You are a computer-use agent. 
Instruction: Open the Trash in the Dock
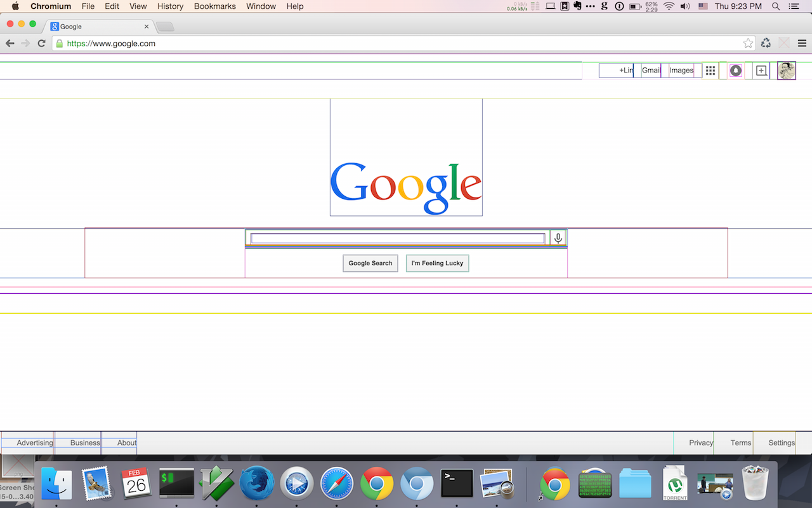[x=755, y=484]
